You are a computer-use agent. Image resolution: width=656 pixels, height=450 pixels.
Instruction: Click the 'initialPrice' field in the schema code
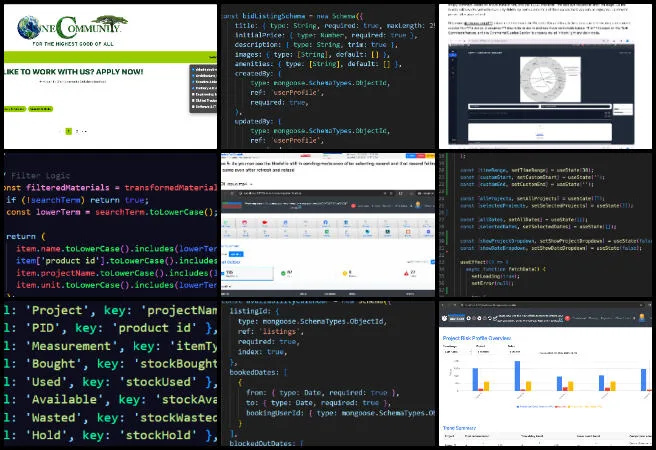click(x=257, y=35)
